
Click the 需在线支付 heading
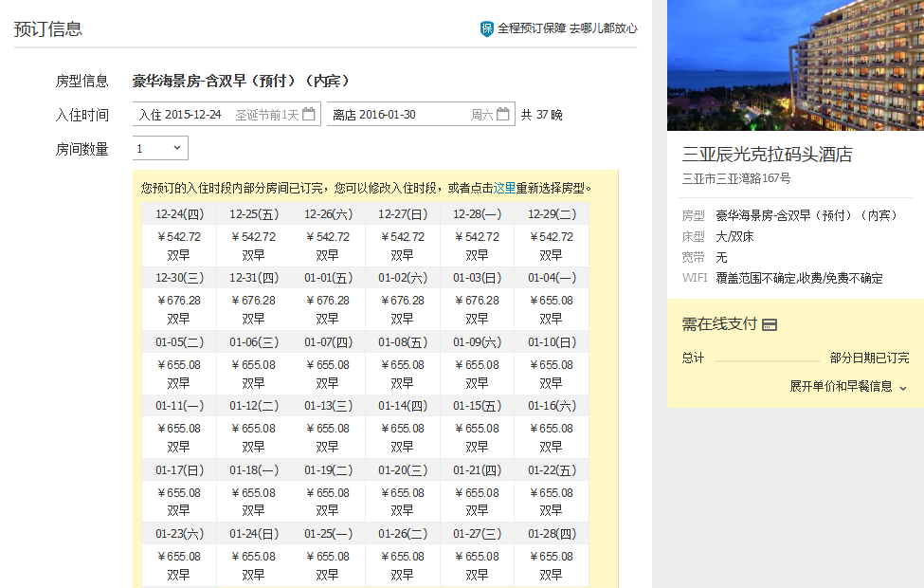719,323
